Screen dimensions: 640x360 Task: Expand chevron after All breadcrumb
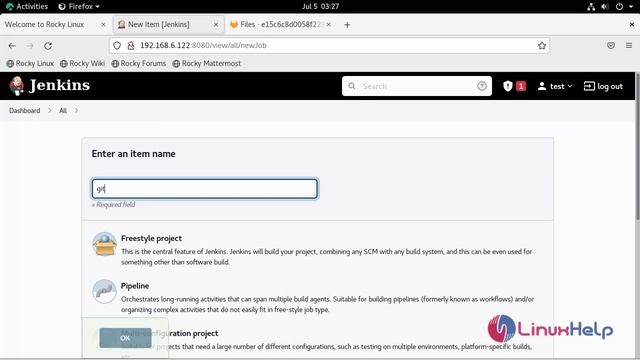point(76,111)
